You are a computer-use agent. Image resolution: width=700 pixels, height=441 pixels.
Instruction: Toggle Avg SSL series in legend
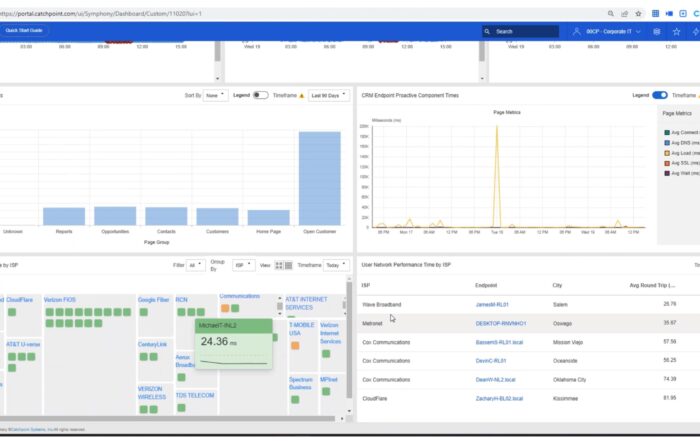pos(681,163)
